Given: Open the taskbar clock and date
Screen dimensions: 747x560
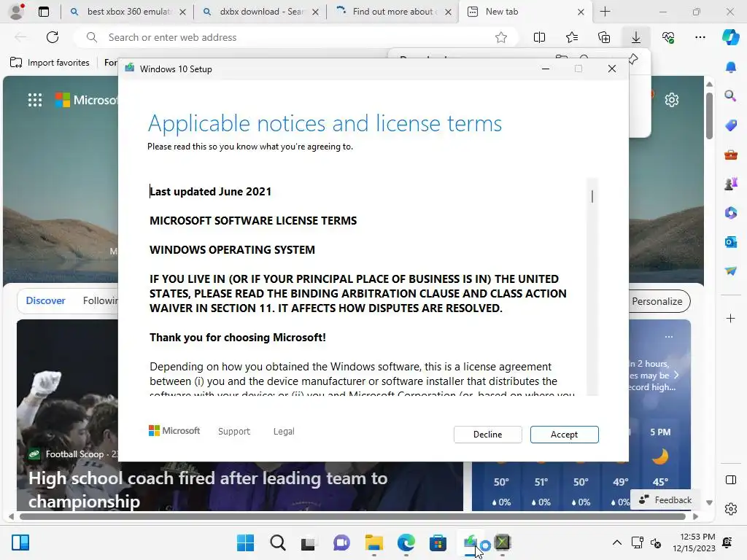Looking at the screenshot, I should [x=694, y=542].
